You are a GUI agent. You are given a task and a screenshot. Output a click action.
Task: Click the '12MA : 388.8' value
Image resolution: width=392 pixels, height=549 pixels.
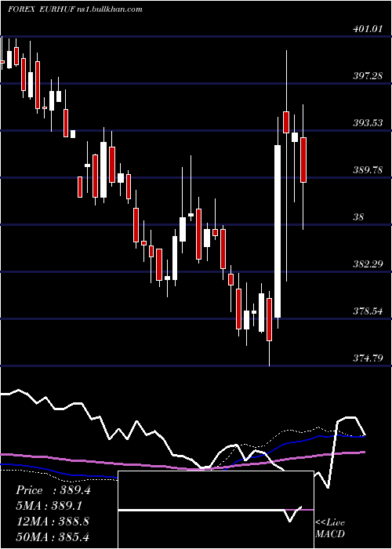click(x=53, y=522)
